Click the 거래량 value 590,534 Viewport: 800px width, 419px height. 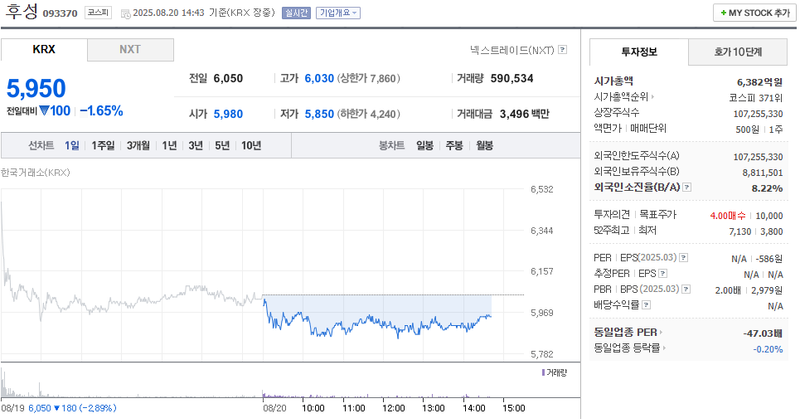[512, 78]
